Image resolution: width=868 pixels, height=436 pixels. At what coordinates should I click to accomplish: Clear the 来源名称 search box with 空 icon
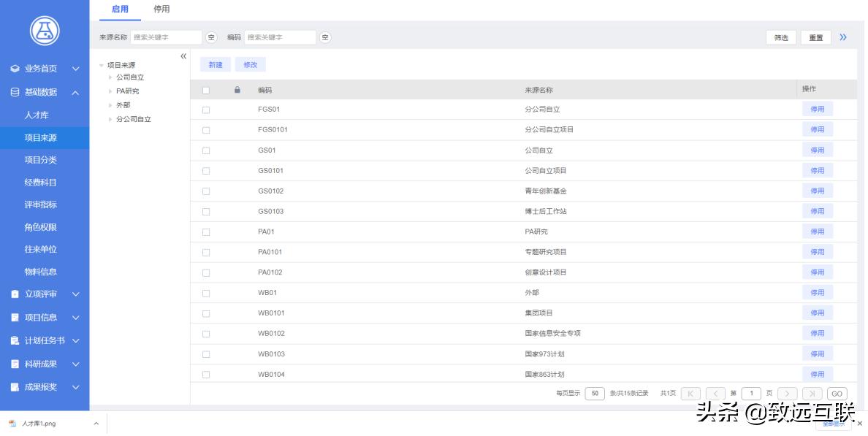point(210,36)
